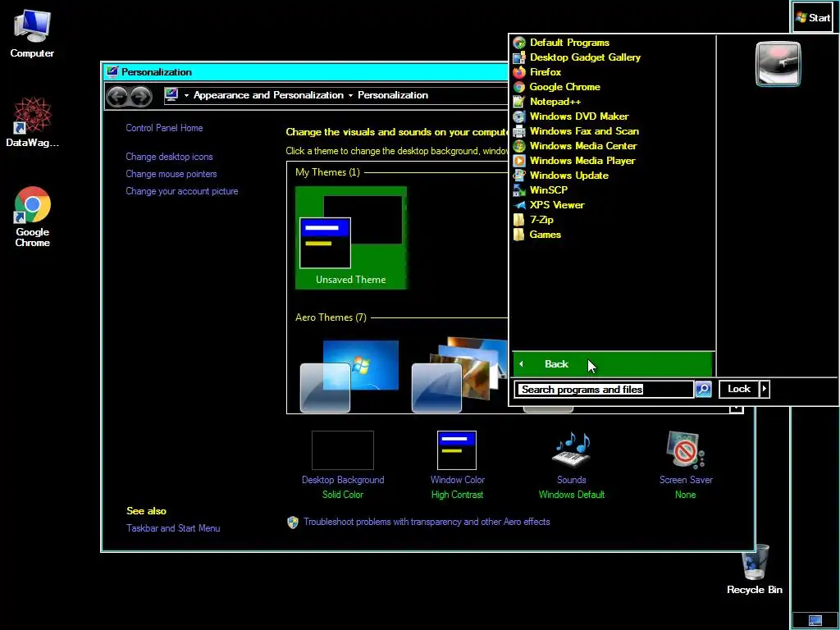
Task: Expand the Games folder
Action: [x=536, y=235]
